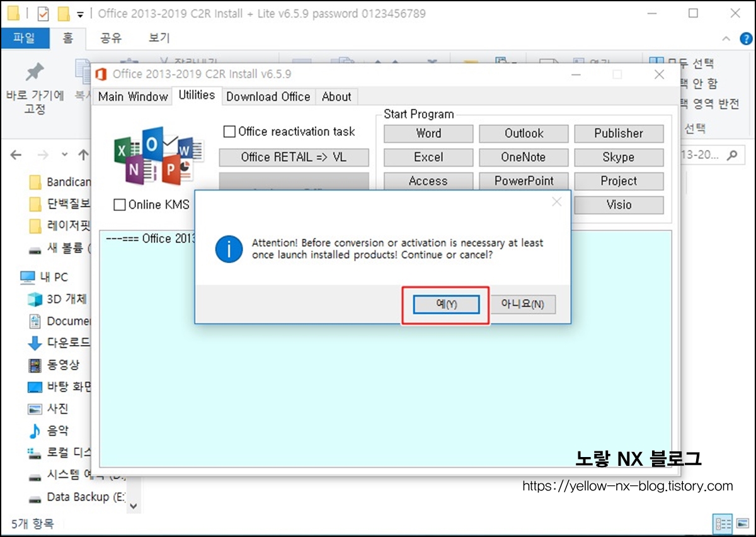Click Explorer forward navigation arrow
Image resolution: width=756 pixels, height=537 pixels.
[x=43, y=154]
